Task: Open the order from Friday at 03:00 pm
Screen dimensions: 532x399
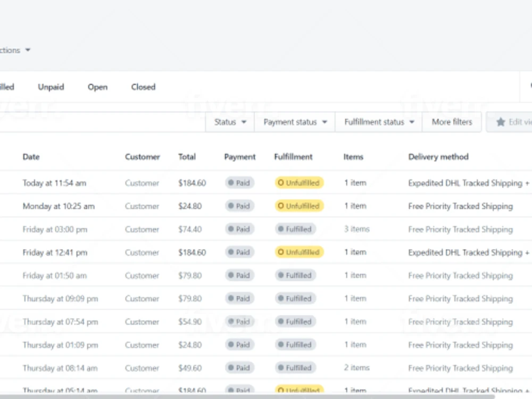Action: [x=266, y=229]
